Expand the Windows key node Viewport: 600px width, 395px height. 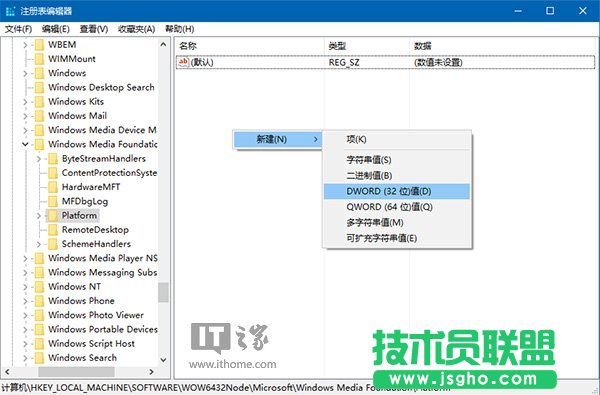click(25, 73)
